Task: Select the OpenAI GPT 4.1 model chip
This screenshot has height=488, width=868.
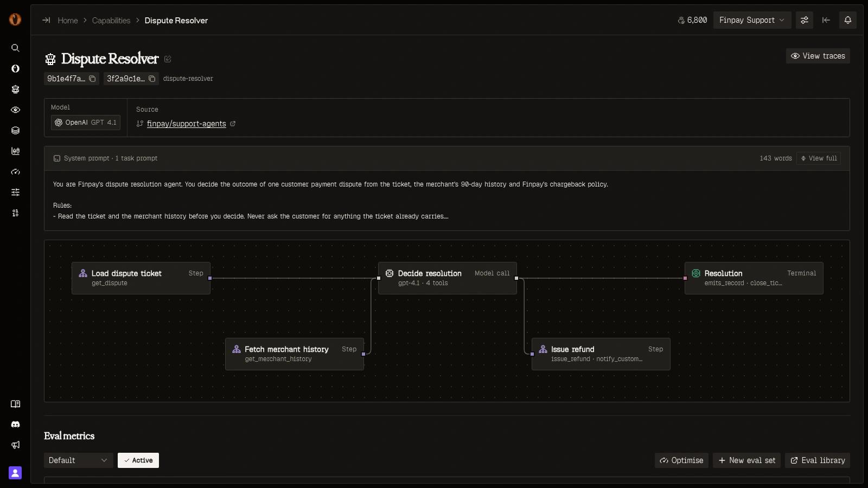Action: pos(86,123)
